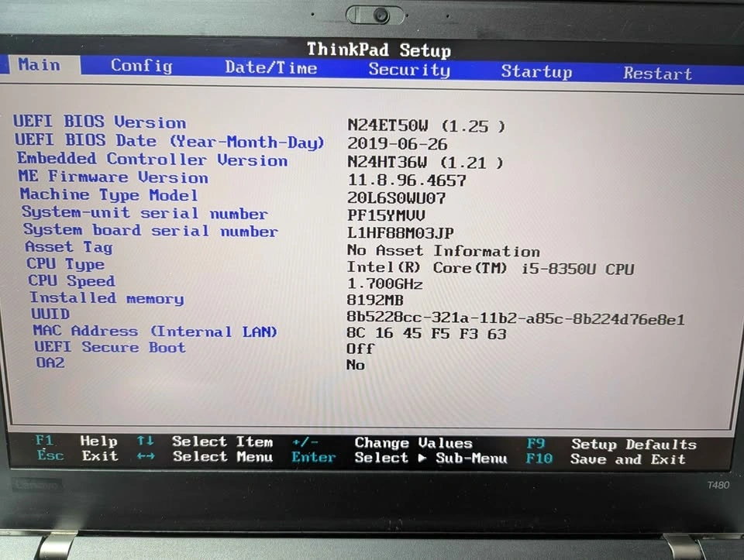
Task: Go to the Startup tab
Action: click(x=536, y=72)
